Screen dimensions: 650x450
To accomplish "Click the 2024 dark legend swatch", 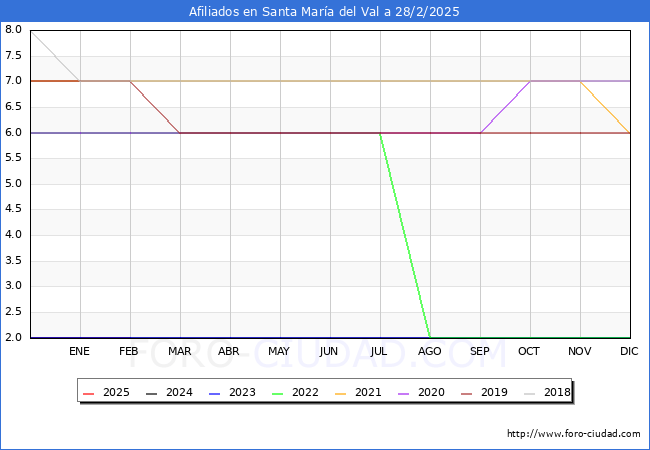I will (x=152, y=393).
